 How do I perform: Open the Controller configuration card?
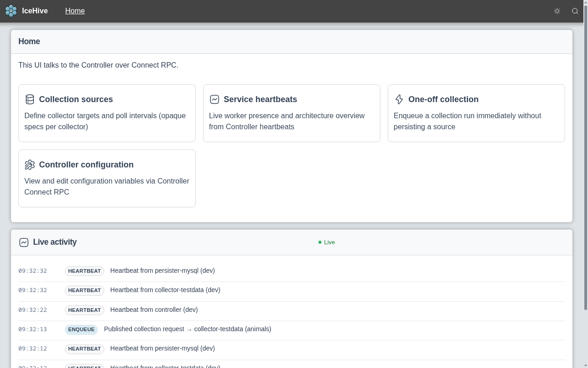click(x=107, y=178)
